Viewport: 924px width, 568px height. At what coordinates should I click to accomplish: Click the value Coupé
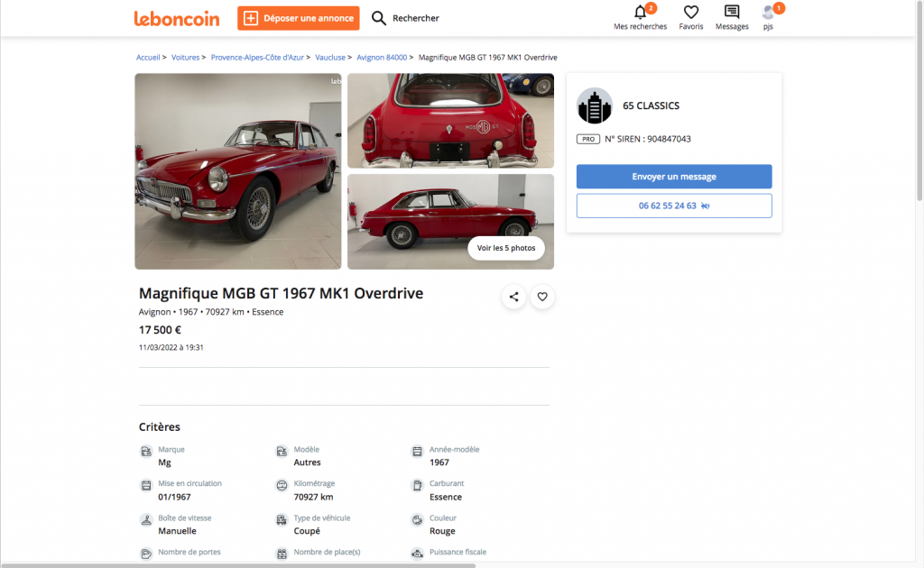pos(307,531)
